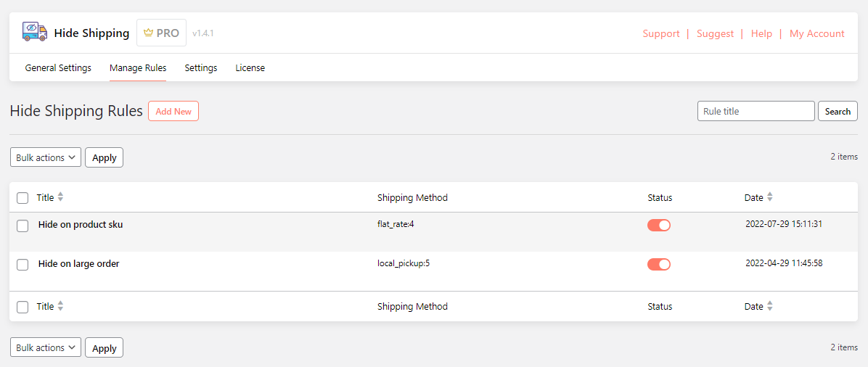Click the Hide Shipping truck logo icon
This screenshot has height=367, width=868.
(x=34, y=32)
